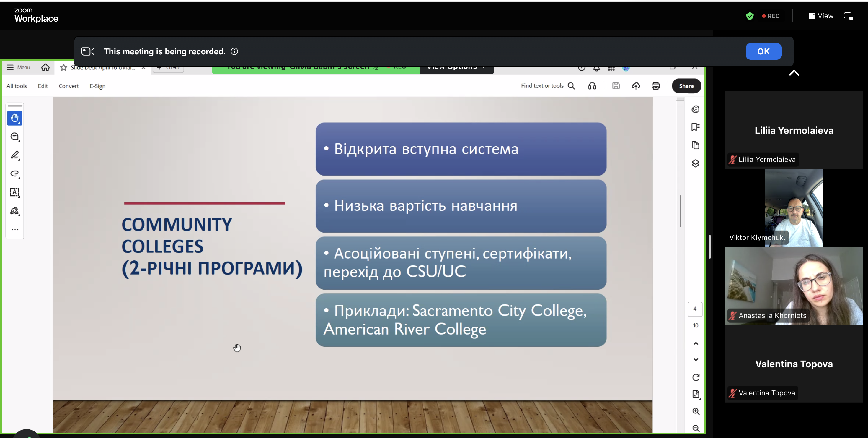Open the Bookmarks panel icon

[x=696, y=127]
